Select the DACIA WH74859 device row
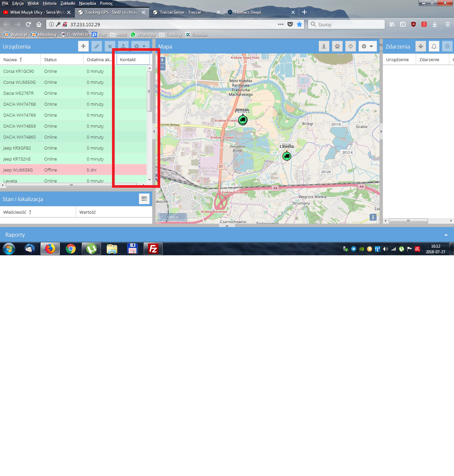The height and width of the screenshot is (476, 454). [73, 126]
